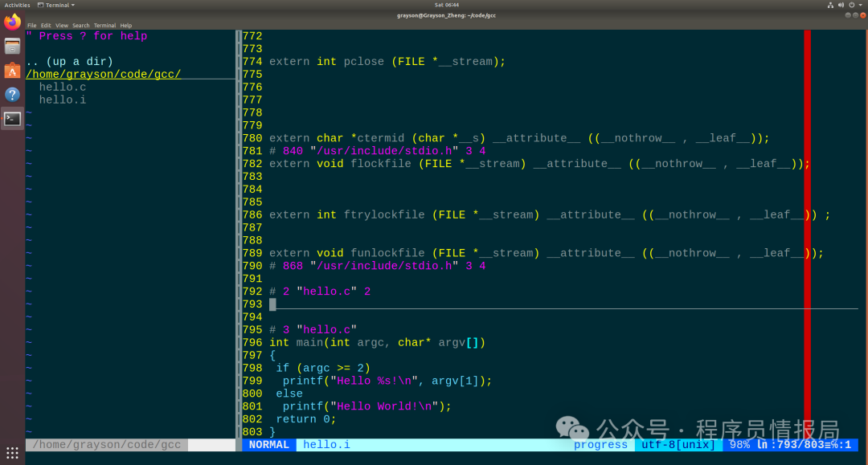Open the Help dock icon

12,95
